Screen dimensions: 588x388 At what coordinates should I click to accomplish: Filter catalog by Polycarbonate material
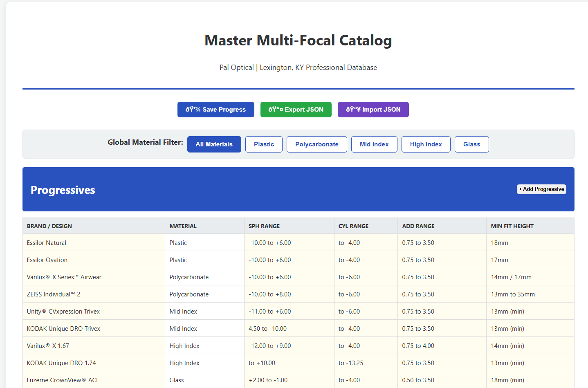[316, 144]
